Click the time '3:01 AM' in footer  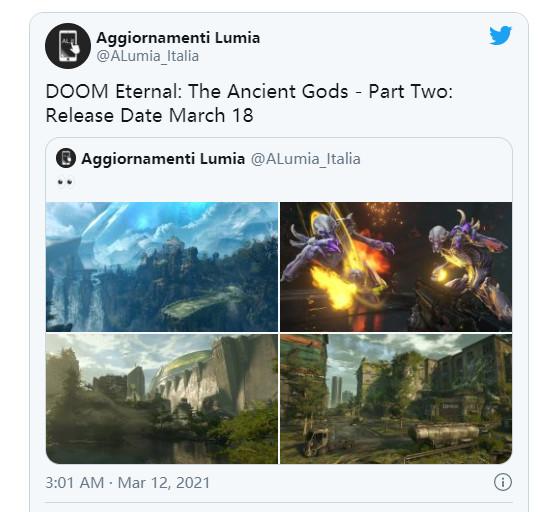point(75,483)
